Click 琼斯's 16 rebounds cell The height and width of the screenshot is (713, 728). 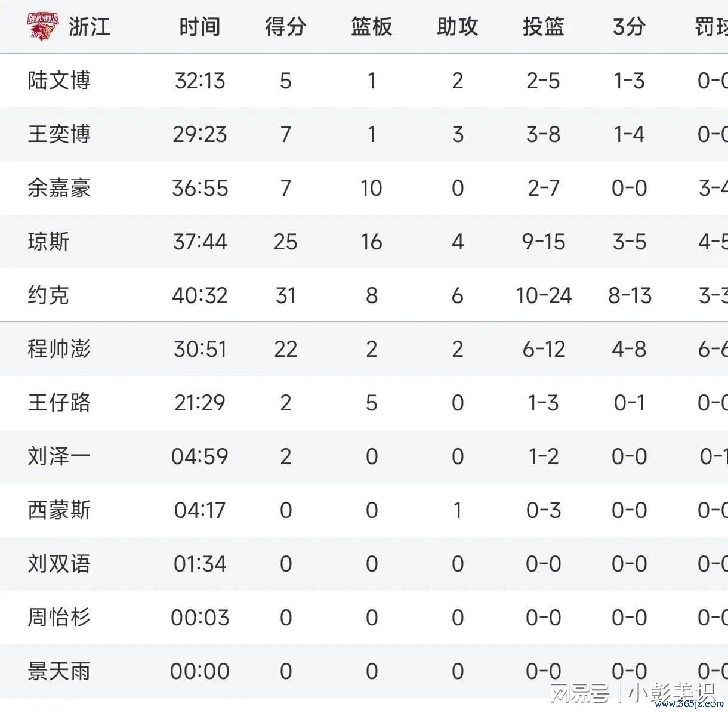[372, 242]
